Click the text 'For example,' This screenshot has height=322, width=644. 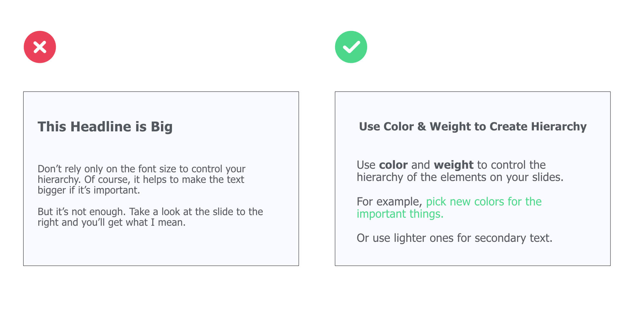[389, 202]
